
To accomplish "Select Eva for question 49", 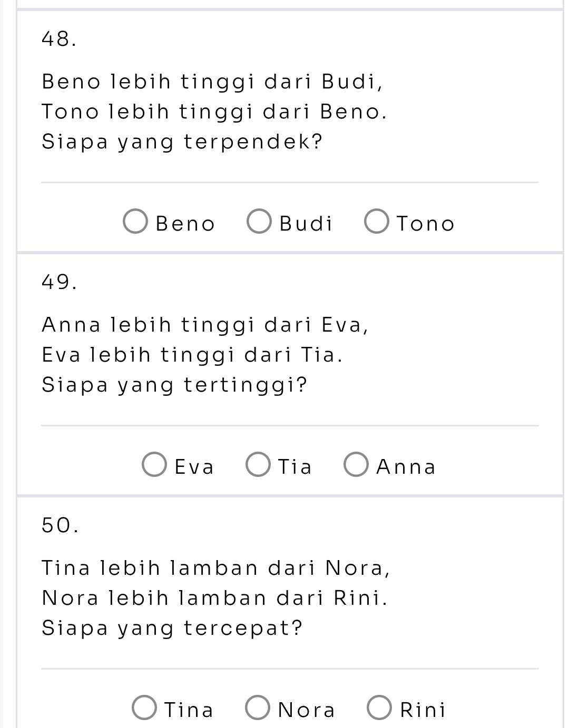I will tap(153, 465).
